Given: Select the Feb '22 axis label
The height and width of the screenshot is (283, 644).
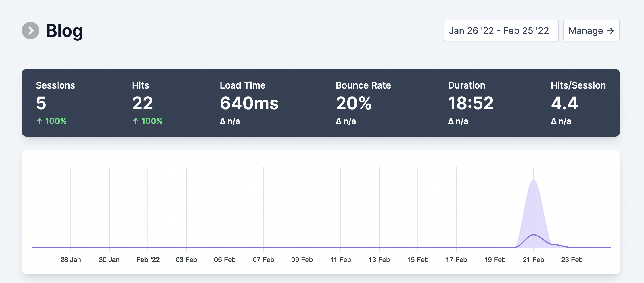Looking at the screenshot, I should click(x=147, y=259).
